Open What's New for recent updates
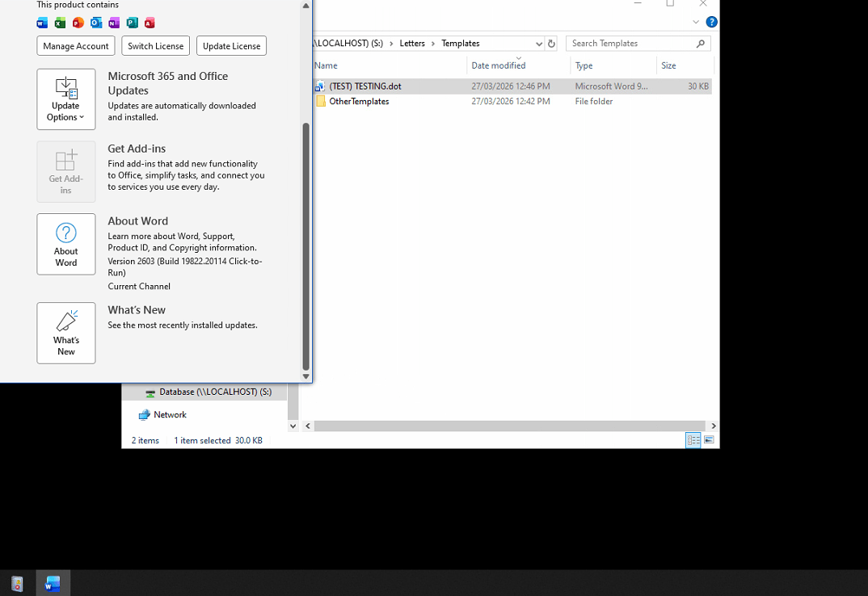This screenshot has width=868, height=596. point(65,333)
